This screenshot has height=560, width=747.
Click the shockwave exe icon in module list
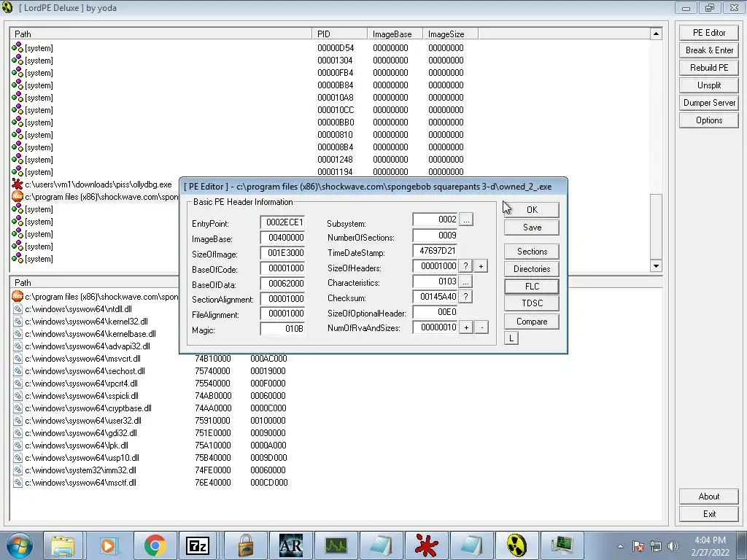pos(18,296)
